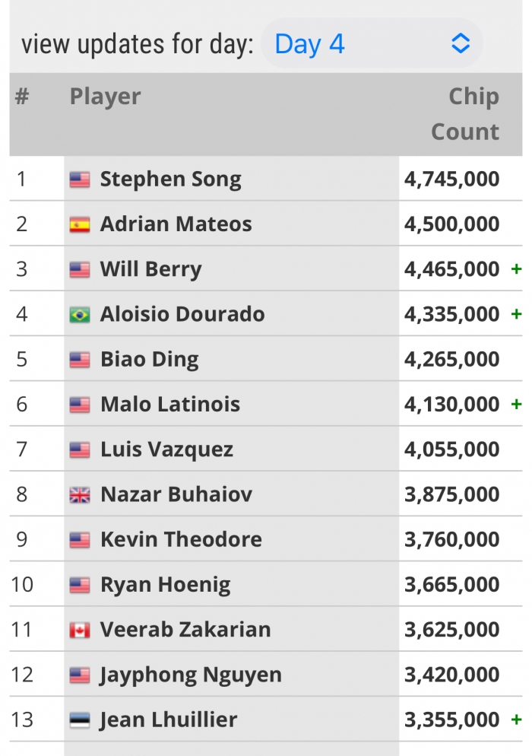Click the Player column header

105,96
